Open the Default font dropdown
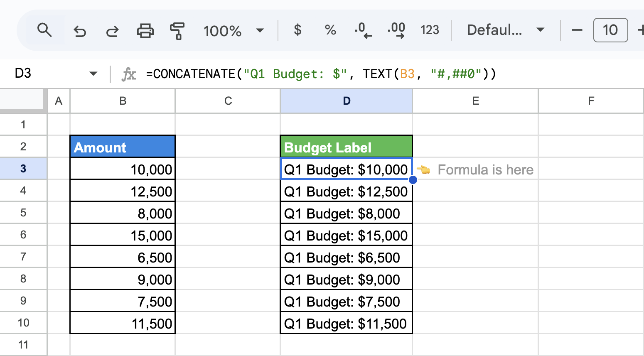 [505, 30]
